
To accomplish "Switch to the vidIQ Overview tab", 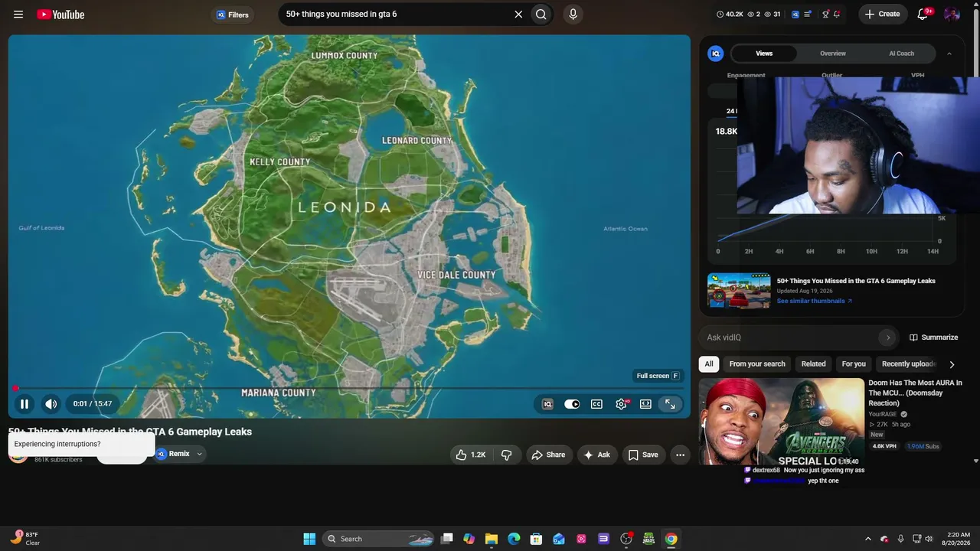I will pos(833,54).
